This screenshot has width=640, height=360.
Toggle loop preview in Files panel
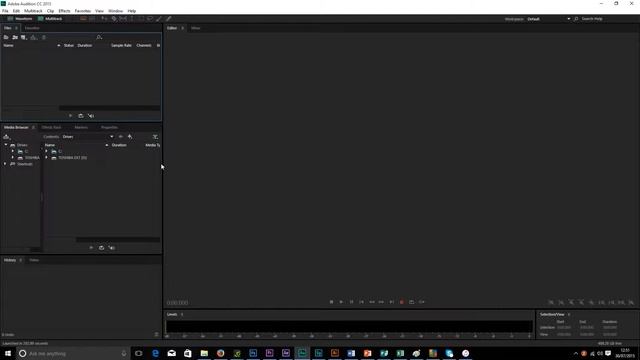point(81,116)
